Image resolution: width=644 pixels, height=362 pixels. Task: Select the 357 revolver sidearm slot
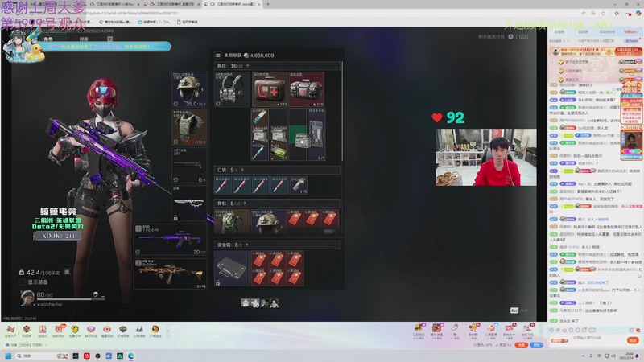pos(189,166)
